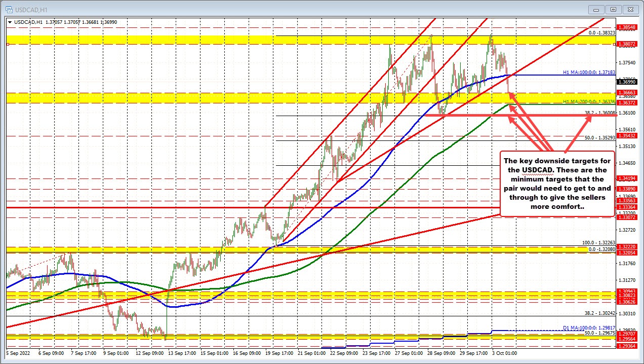
Task: Click the 1.36372 red price tag
Action: tap(627, 102)
